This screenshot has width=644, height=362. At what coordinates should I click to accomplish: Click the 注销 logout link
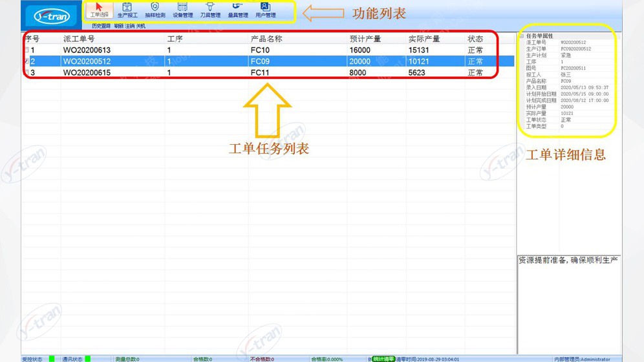(x=130, y=26)
